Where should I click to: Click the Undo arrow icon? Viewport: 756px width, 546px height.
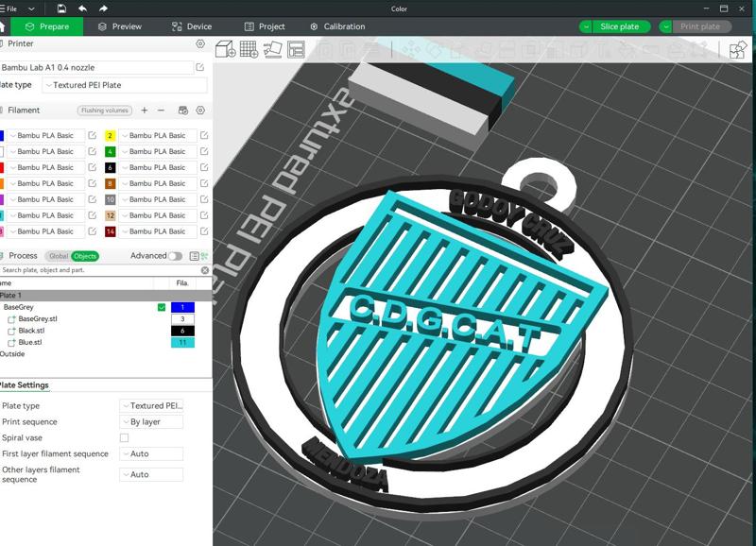click(x=82, y=9)
